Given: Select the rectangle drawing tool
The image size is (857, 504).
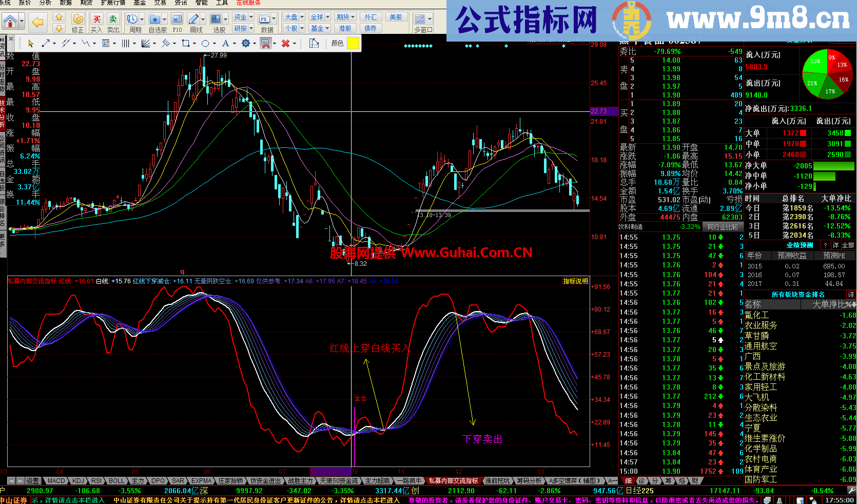Looking at the screenshot, I should [186, 44].
